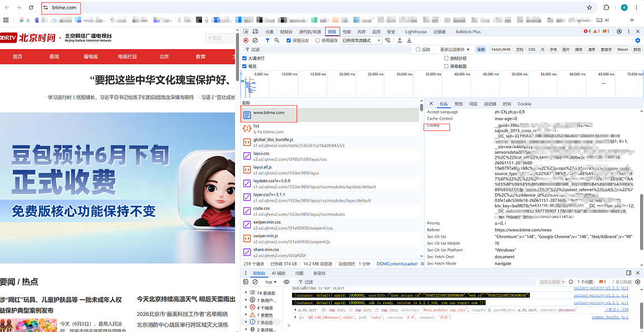644x332 pixels.
Task: Expand the 4 个错误 sidebar group
Action: click(x=246, y=308)
